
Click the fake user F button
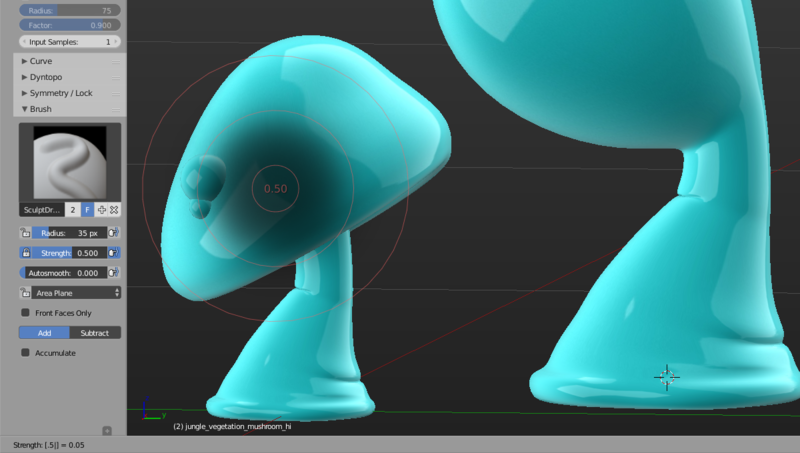point(87,210)
